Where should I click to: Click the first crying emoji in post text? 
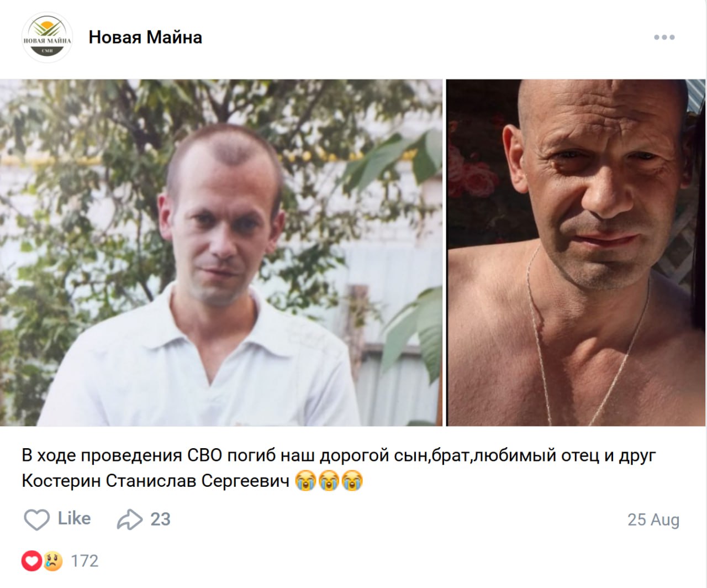point(305,481)
